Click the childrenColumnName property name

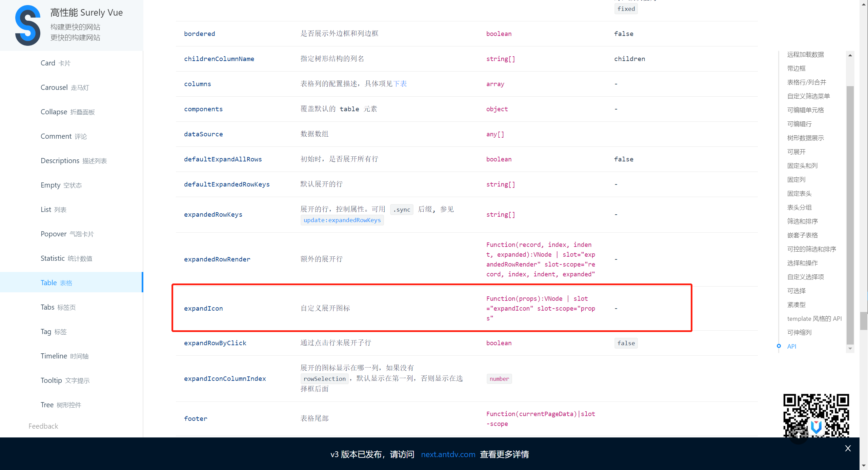pyautogui.click(x=219, y=59)
